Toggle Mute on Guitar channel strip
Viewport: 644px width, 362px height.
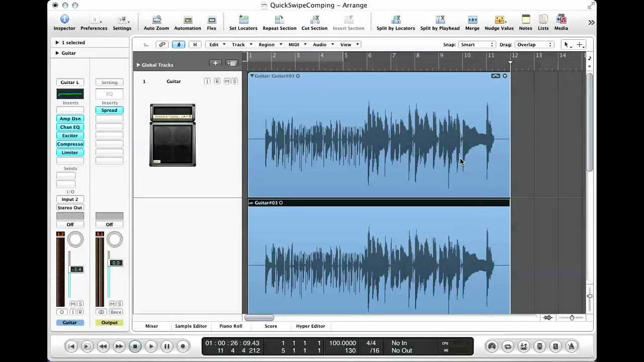pos(72,304)
